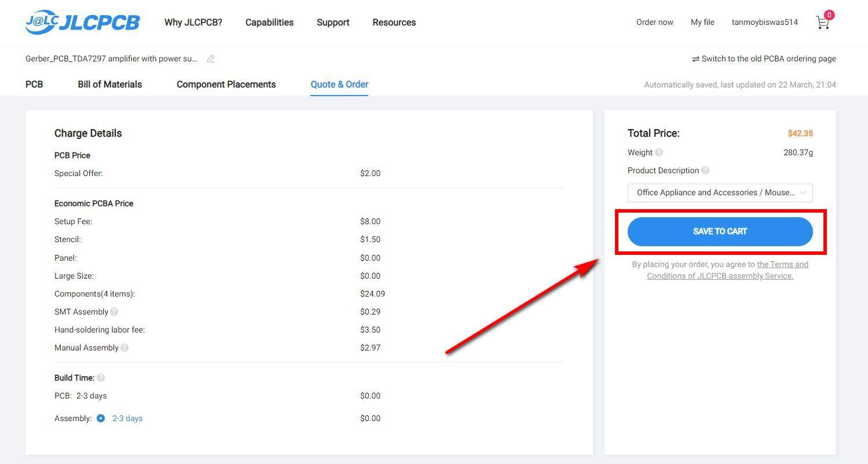The image size is (868, 464).
Task: Show Product Description help icon
Action: (705, 170)
